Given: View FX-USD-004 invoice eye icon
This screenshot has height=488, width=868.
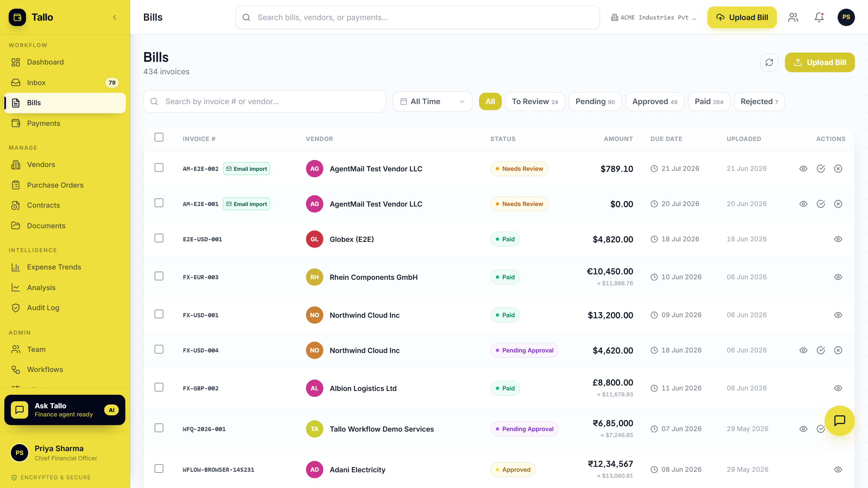Looking at the screenshot, I should (x=803, y=351).
